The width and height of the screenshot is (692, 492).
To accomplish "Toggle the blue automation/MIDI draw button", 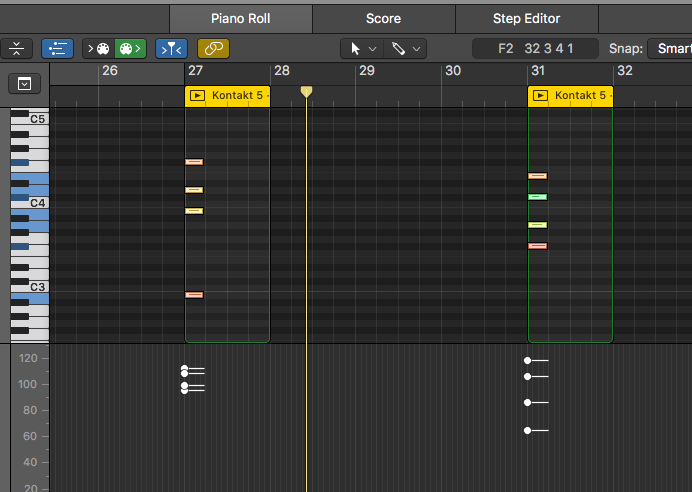I will pyautogui.click(x=57, y=49).
